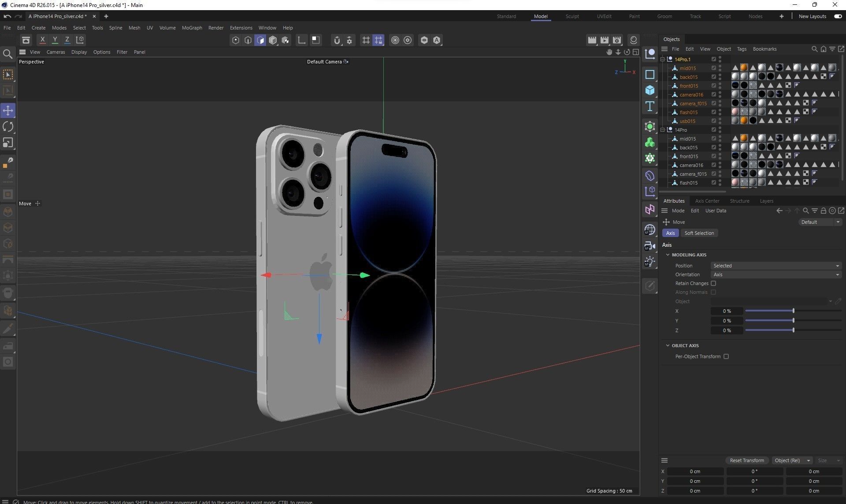Toggle Y axis lock
846x504 pixels.
(55, 40)
